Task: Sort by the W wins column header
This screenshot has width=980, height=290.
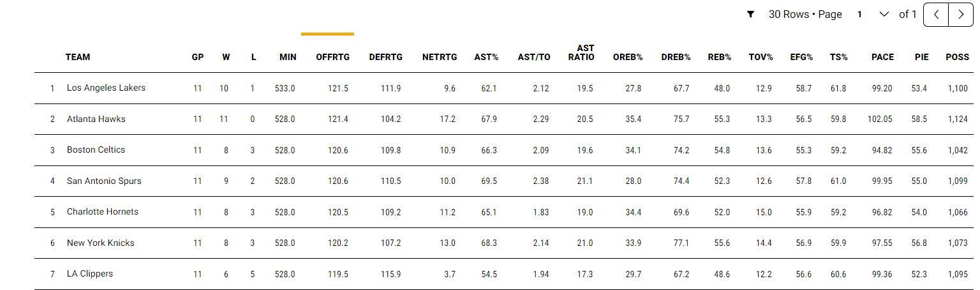Action: pyautogui.click(x=226, y=57)
